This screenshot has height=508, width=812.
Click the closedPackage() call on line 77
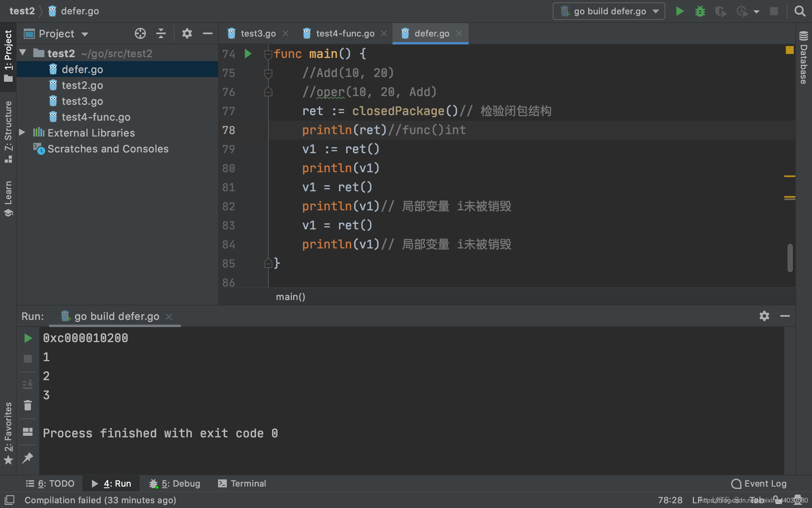(405, 111)
